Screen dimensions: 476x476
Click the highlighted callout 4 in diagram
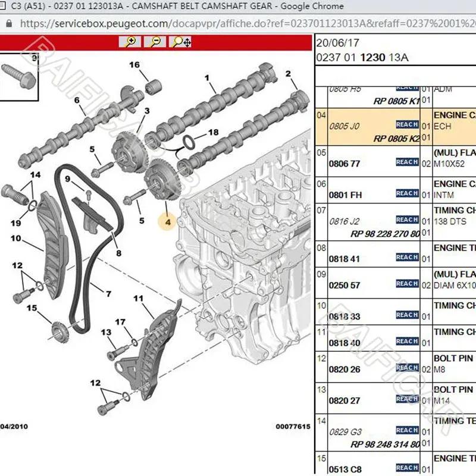pyautogui.click(x=168, y=222)
